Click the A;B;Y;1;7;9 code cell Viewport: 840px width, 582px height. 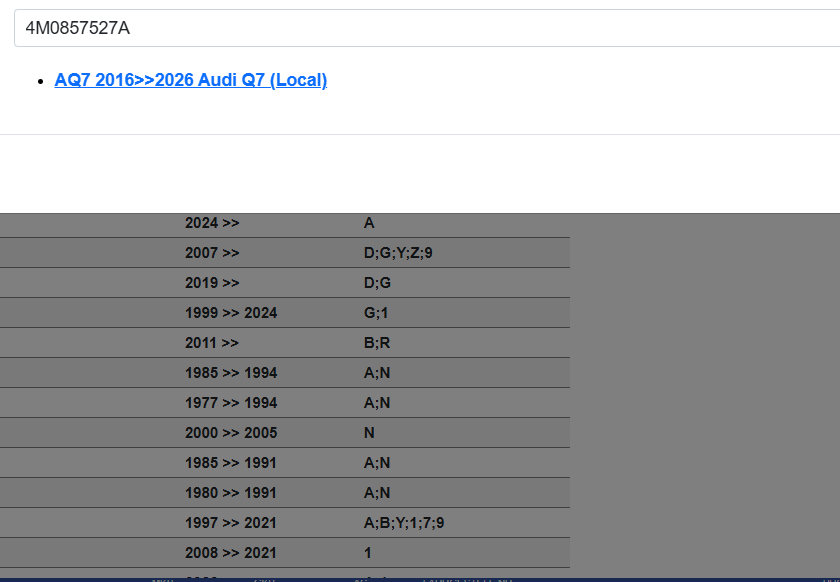(x=404, y=523)
